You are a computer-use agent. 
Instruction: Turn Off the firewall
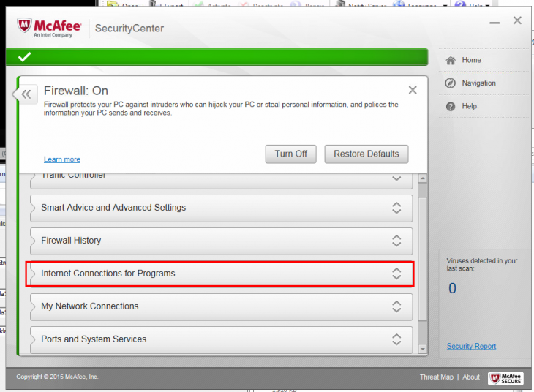291,154
